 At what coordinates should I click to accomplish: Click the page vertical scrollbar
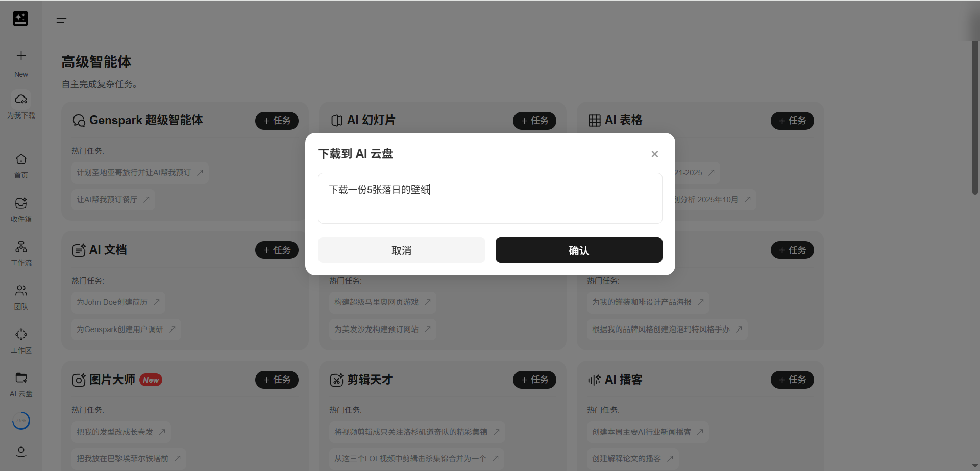click(x=974, y=117)
